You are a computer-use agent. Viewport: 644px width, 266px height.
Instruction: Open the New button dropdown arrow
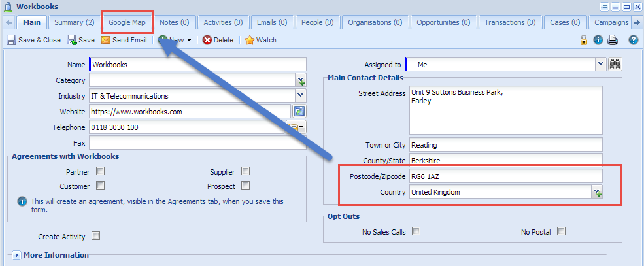coord(190,41)
